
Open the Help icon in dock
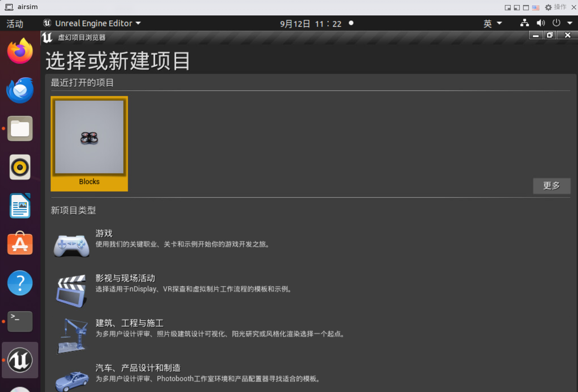[x=20, y=283]
